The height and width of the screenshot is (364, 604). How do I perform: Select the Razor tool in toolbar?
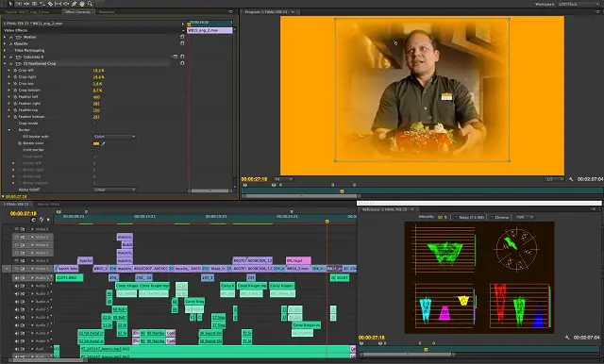pos(50,4)
